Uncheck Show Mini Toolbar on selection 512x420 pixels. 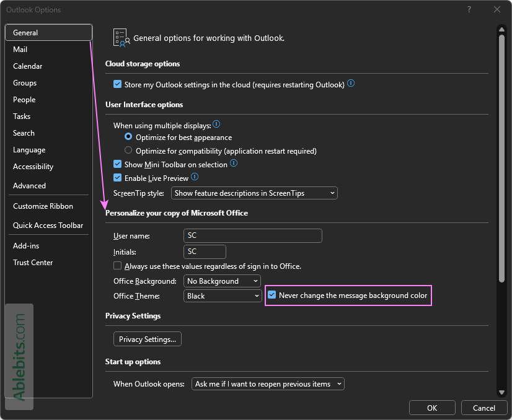pyautogui.click(x=118, y=164)
